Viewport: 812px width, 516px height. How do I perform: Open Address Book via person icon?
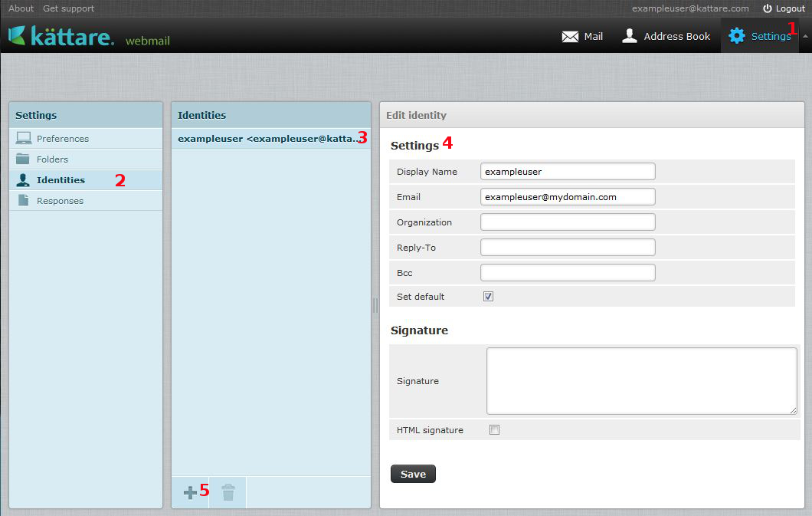630,36
